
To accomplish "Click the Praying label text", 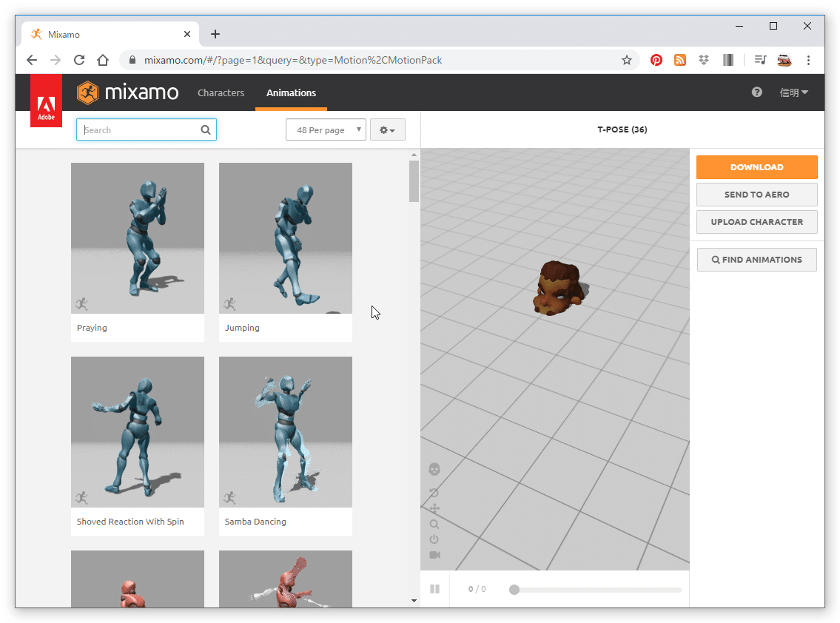I will tap(92, 328).
